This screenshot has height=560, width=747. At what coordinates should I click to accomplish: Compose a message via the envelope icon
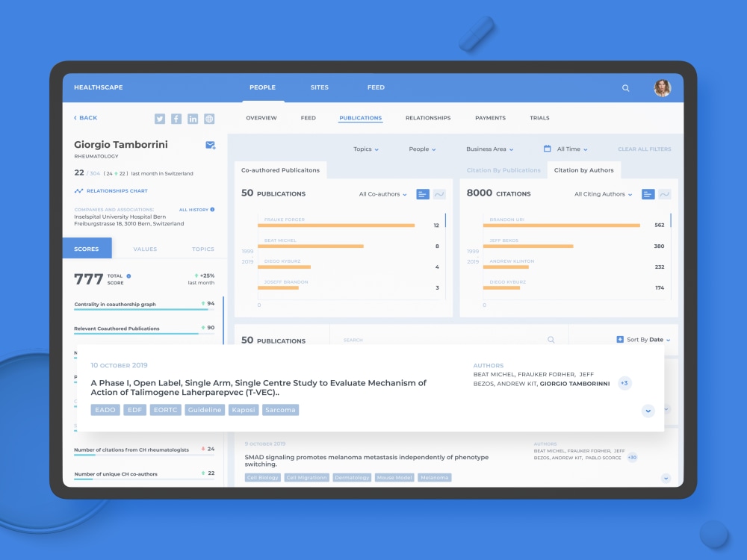(210, 146)
